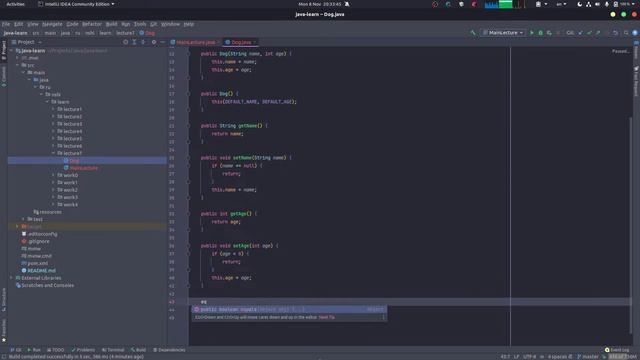
Task: Open the Tools menu
Action: [x=140, y=24]
